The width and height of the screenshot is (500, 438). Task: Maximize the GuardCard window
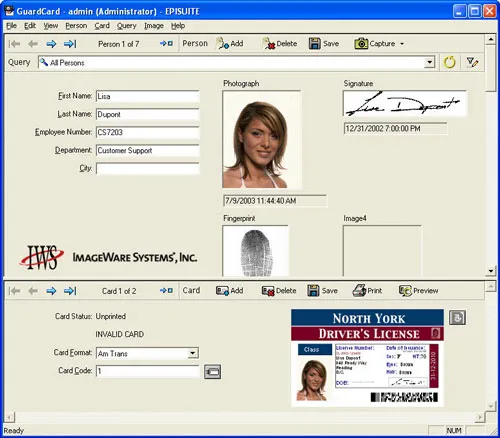click(x=475, y=11)
